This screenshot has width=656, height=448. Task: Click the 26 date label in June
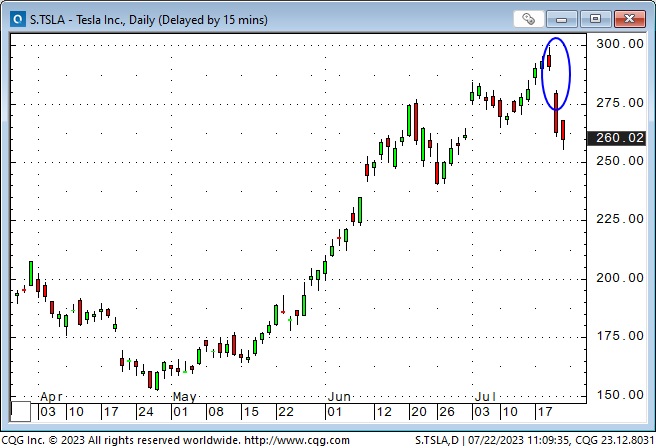coord(446,412)
